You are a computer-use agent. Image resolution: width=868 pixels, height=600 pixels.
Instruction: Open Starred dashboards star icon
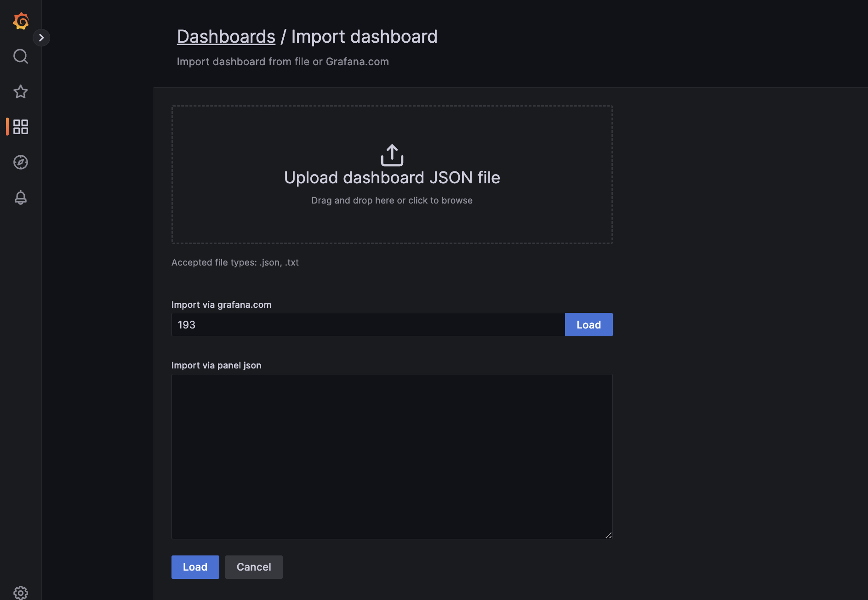(21, 92)
